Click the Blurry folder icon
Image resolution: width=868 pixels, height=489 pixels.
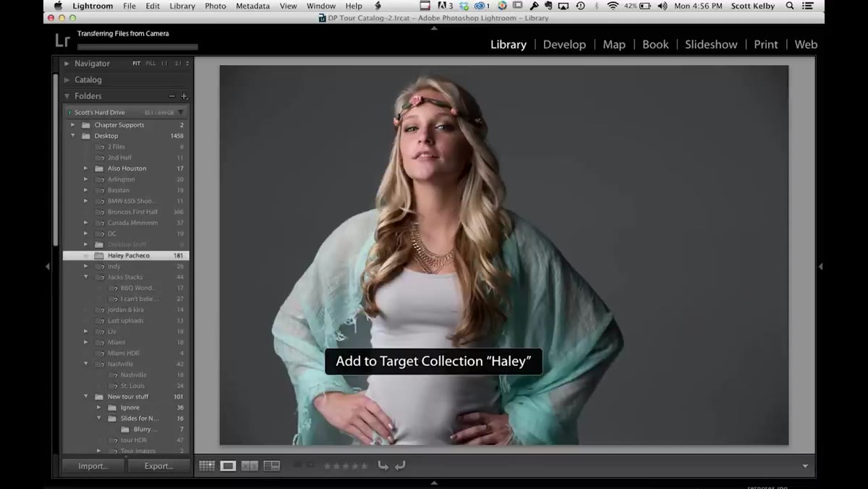coord(125,429)
